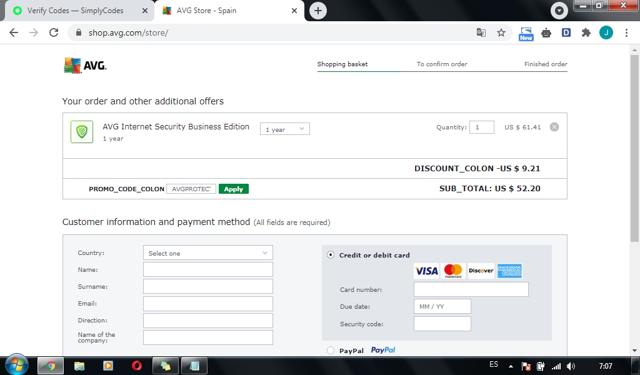This screenshot has height=375, width=640.
Task: Click the Discover card logo
Action: point(481,271)
